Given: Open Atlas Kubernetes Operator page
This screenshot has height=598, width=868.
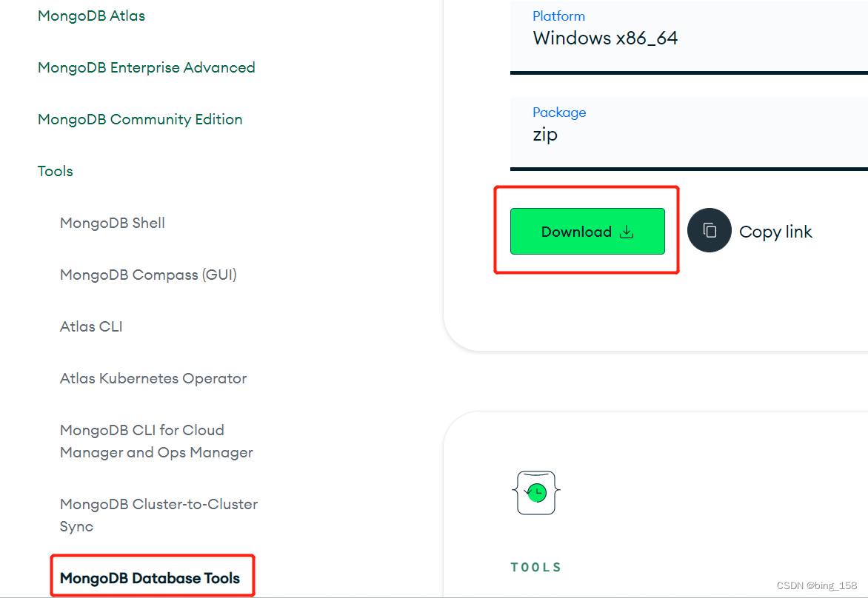Looking at the screenshot, I should point(153,378).
